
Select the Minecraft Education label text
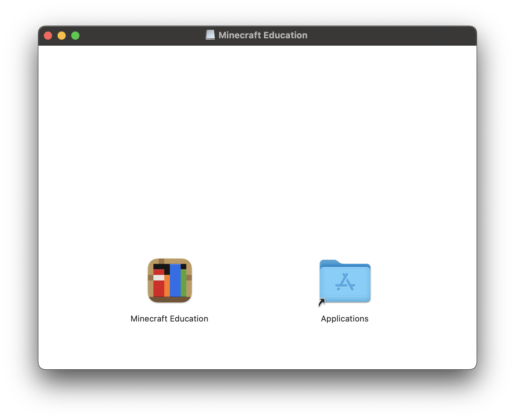(x=169, y=318)
